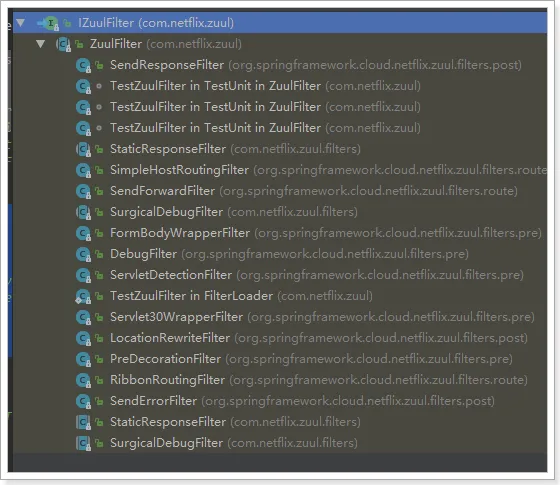
Task: Select SendErrorFilter entry
Action: pyautogui.click(x=154, y=401)
